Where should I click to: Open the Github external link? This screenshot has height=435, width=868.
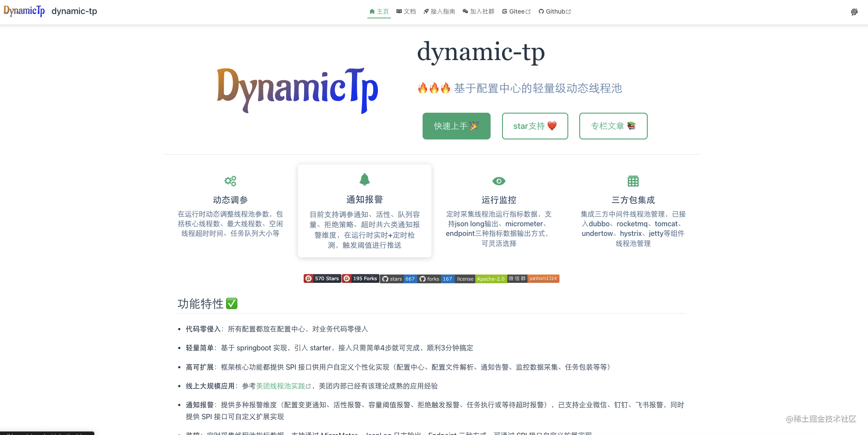click(555, 11)
